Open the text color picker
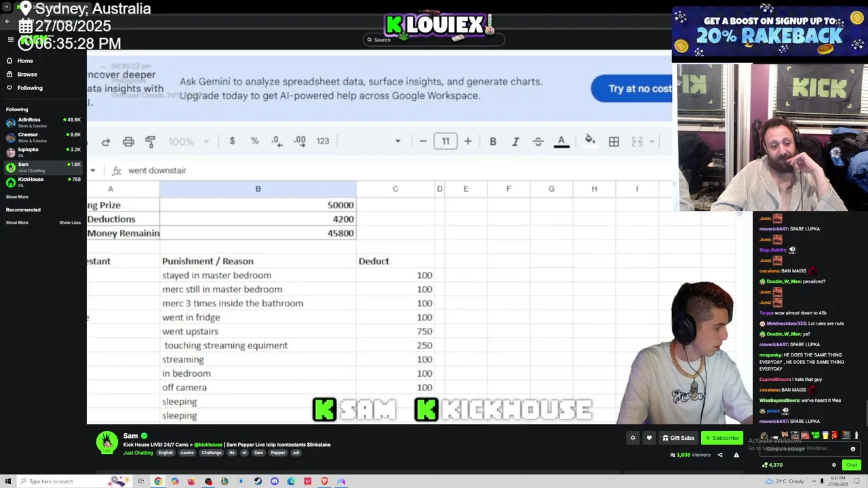 tap(561, 142)
